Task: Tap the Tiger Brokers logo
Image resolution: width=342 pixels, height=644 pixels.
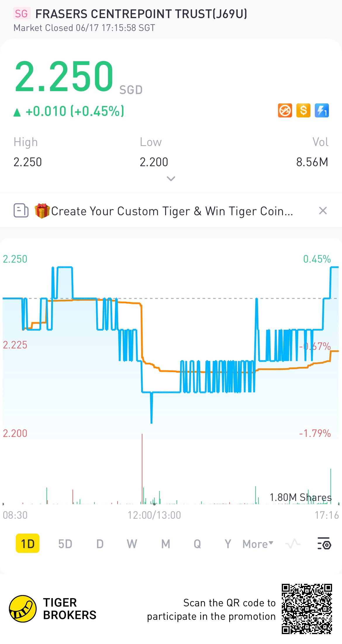Action: coord(53,609)
